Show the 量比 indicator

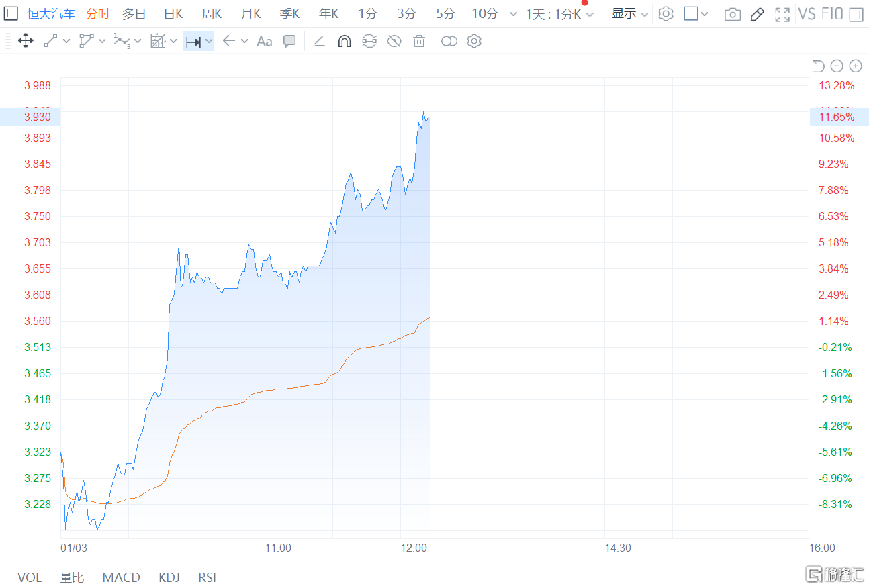point(72,577)
